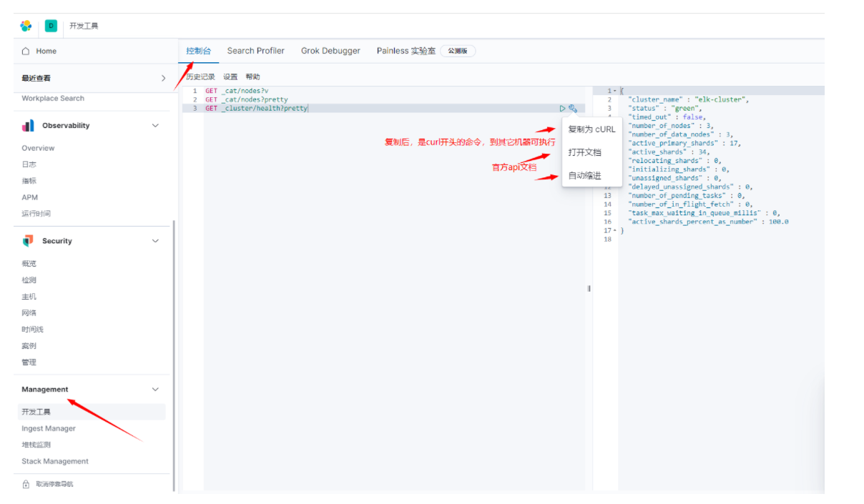Click the editor panel resize handle

pos(589,289)
